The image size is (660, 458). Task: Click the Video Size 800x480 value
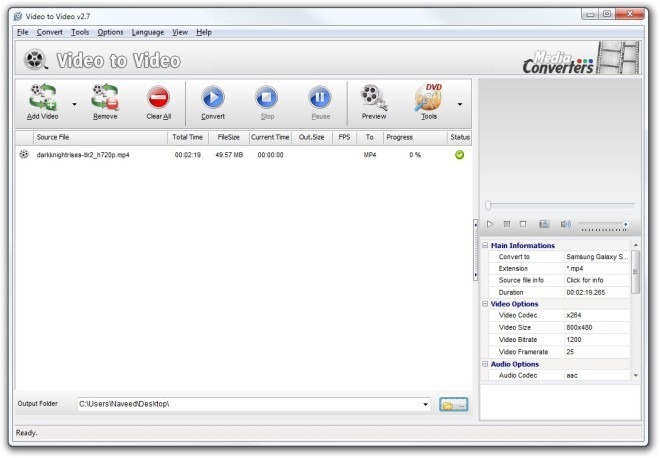click(x=597, y=328)
